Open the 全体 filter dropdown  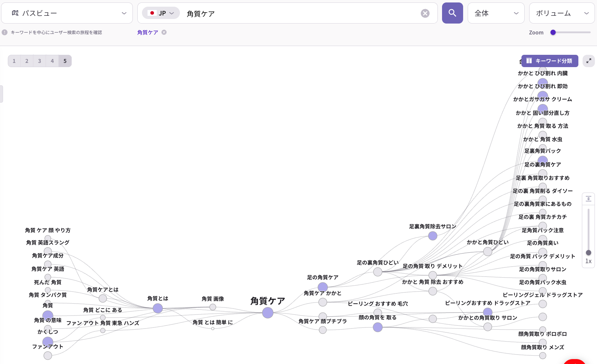pyautogui.click(x=496, y=13)
